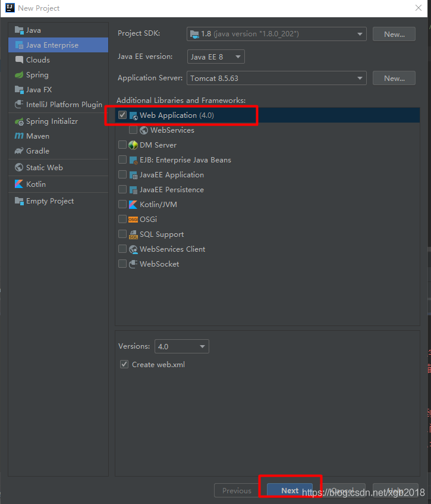Enable the JavaEE Application checkbox
The height and width of the screenshot is (504, 431).
(122, 174)
